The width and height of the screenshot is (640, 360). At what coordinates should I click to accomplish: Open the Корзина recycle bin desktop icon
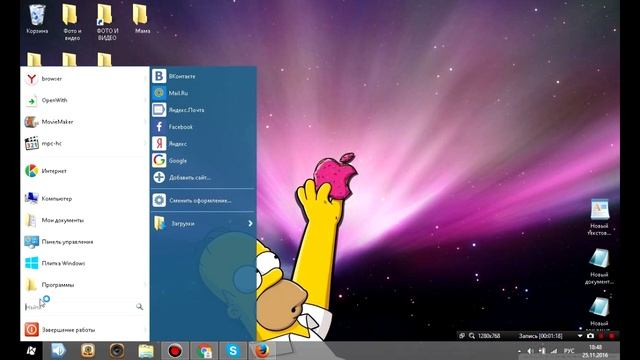click(37, 19)
